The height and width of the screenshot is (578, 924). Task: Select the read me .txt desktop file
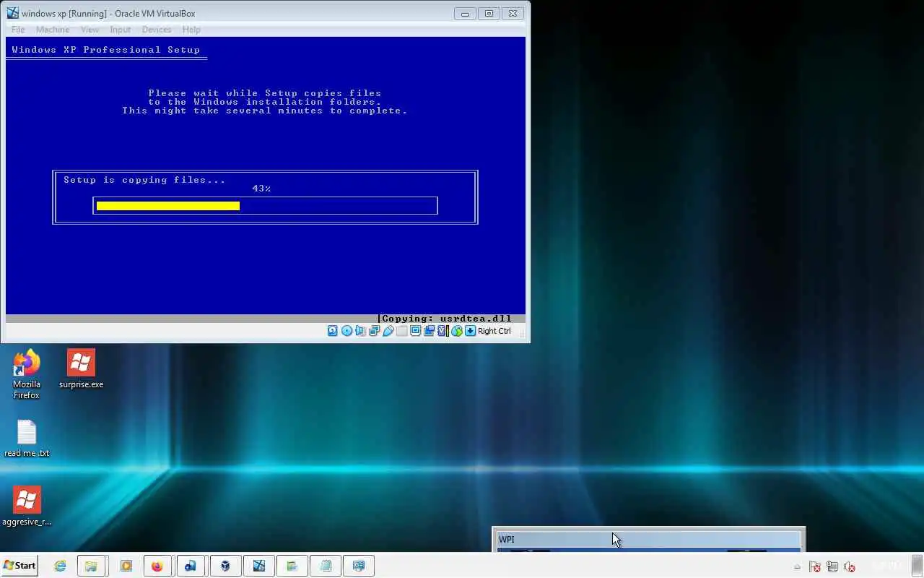27,439
